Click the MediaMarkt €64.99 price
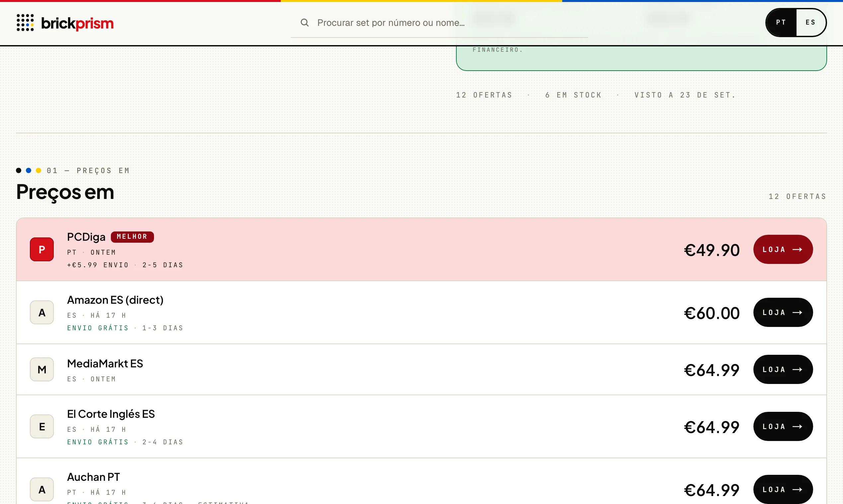Viewport: 843px width, 504px height. click(x=712, y=370)
